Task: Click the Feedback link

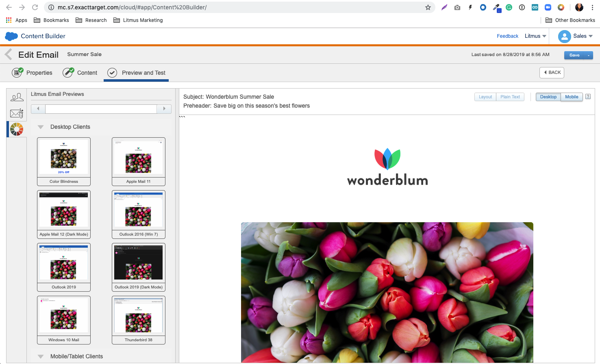Action: point(507,36)
